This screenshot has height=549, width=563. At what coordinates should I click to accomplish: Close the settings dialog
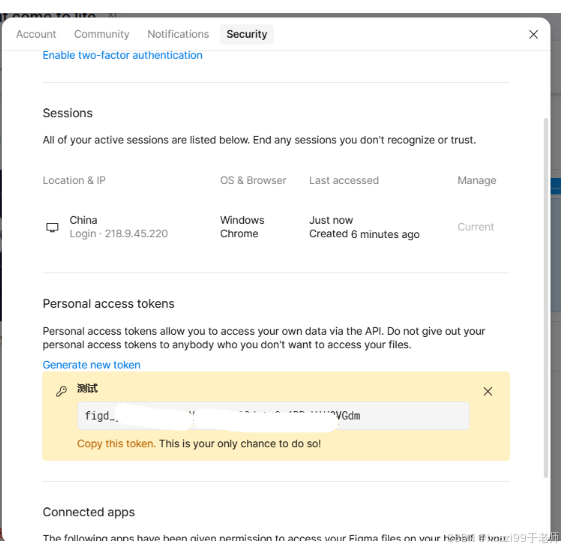pyautogui.click(x=533, y=34)
